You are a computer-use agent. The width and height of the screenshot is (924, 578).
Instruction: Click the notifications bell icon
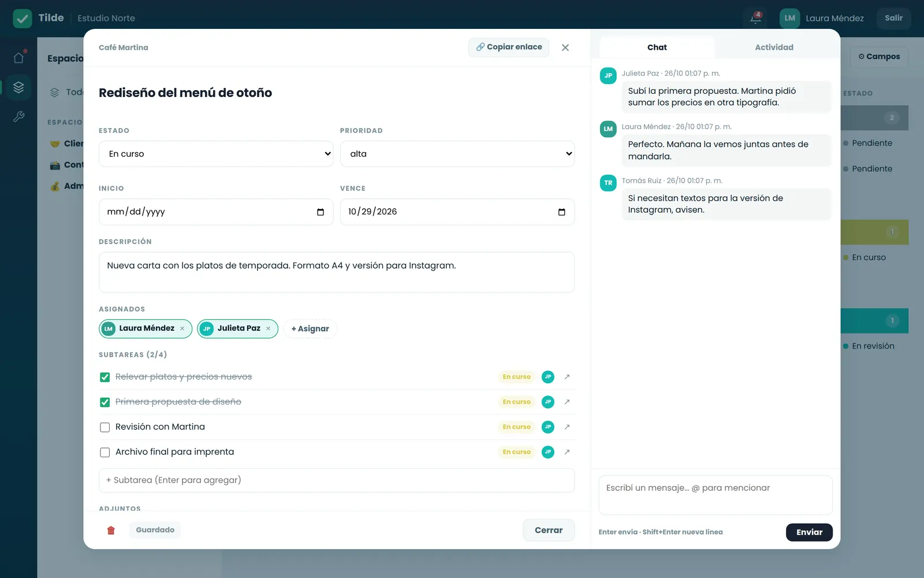[755, 18]
